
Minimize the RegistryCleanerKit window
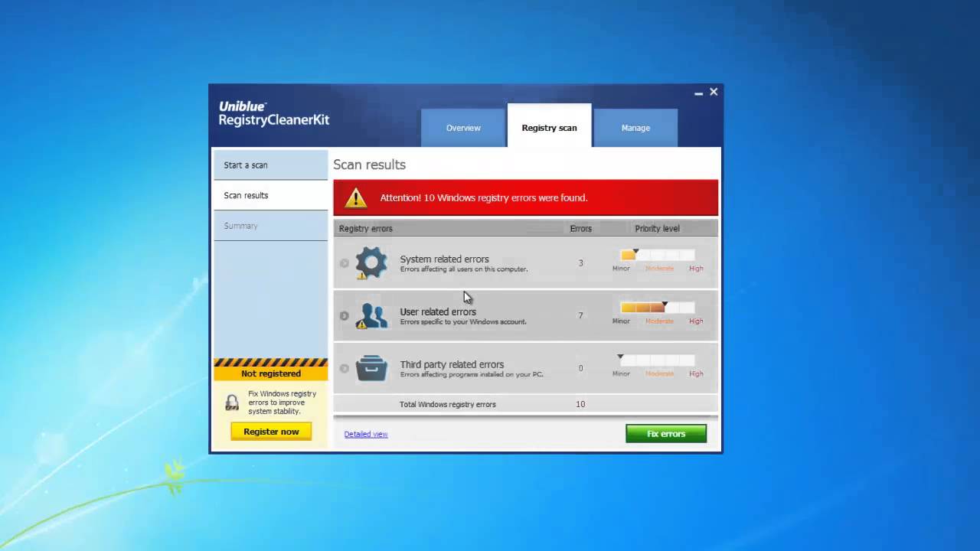pyautogui.click(x=698, y=93)
